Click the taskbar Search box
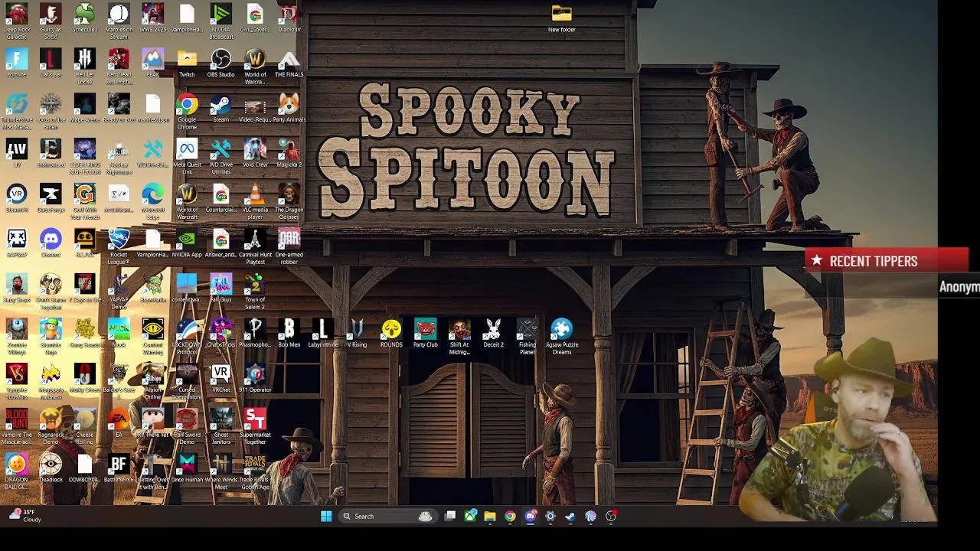The height and width of the screenshot is (551, 980). click(389, 517)
